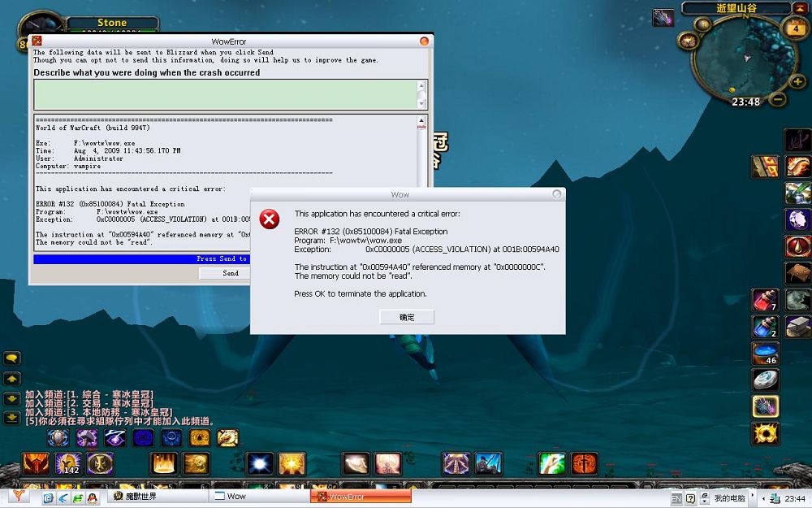Click the purple gem icon on right bar
The height and width of the screenshot is (508, 812).
[797, 219]
